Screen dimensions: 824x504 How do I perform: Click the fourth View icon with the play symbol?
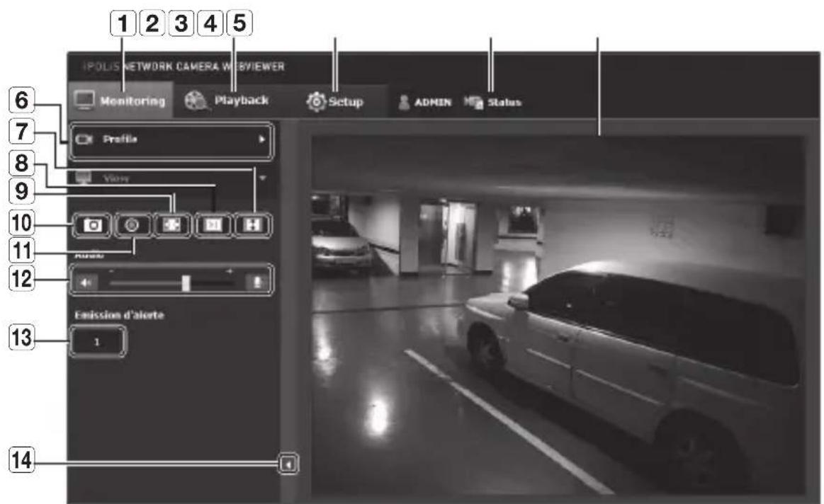click(x=214, y=225)
